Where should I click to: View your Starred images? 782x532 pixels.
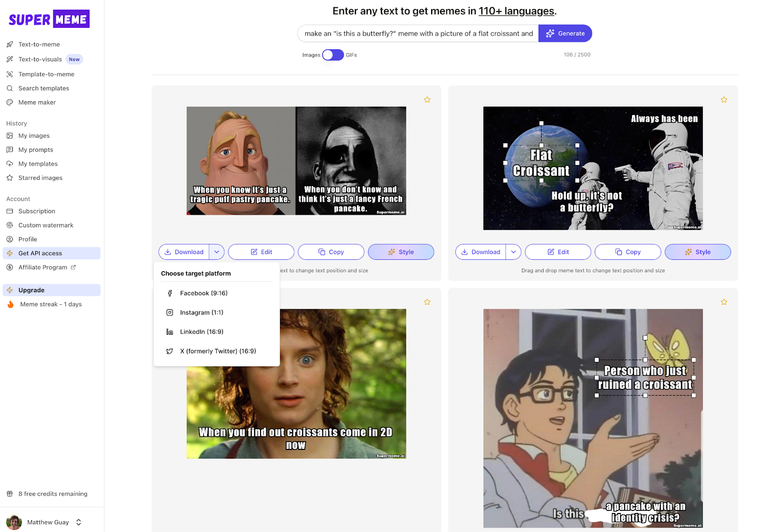point(40,178)
